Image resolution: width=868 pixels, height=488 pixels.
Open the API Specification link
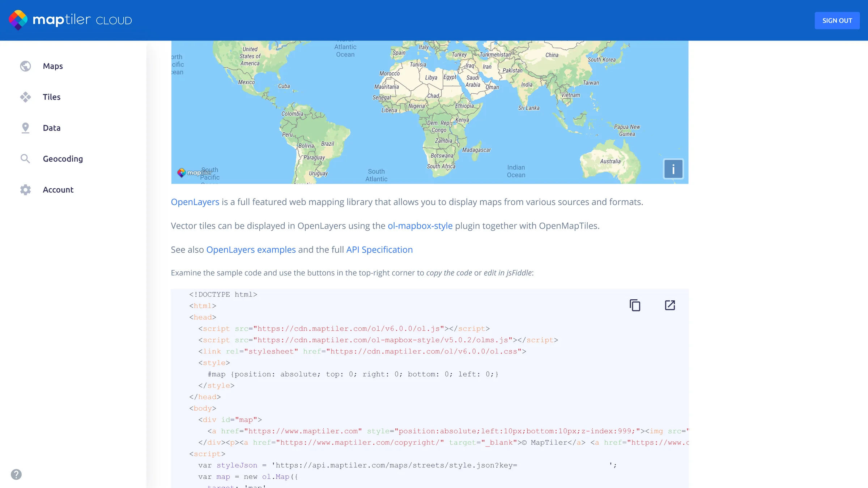379,249
